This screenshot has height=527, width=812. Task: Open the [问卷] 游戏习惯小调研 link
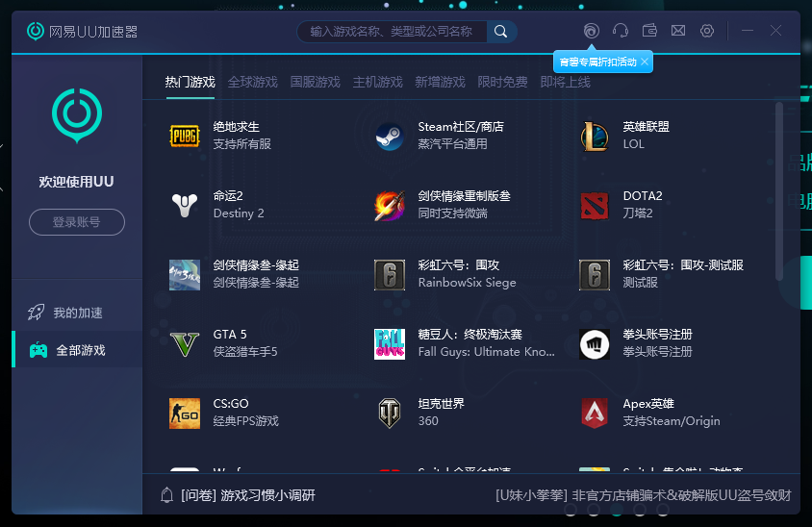click(248, 495)
